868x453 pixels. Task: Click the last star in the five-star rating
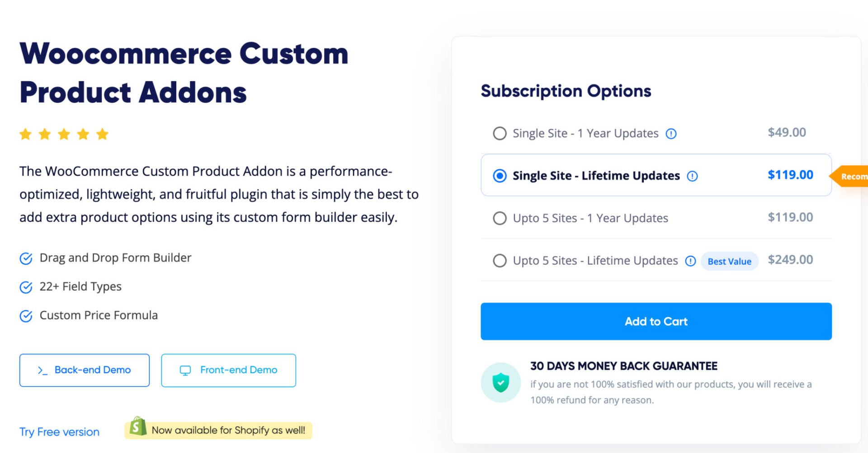click(102, 134)
